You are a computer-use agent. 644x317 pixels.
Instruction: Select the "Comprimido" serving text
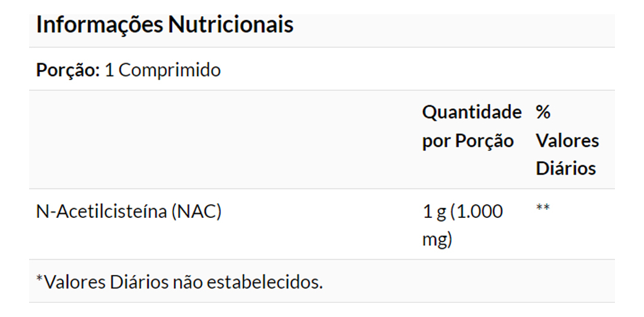click(x=169, y=70)
